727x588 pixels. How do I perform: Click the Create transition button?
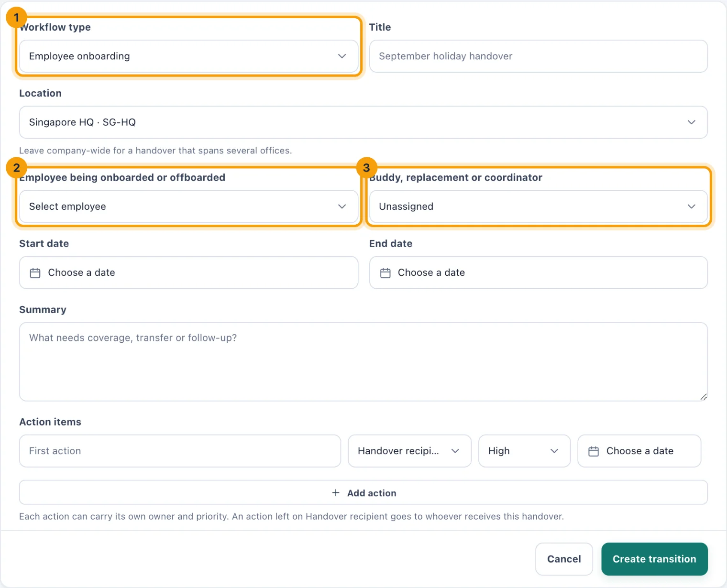tap(654, 559)
